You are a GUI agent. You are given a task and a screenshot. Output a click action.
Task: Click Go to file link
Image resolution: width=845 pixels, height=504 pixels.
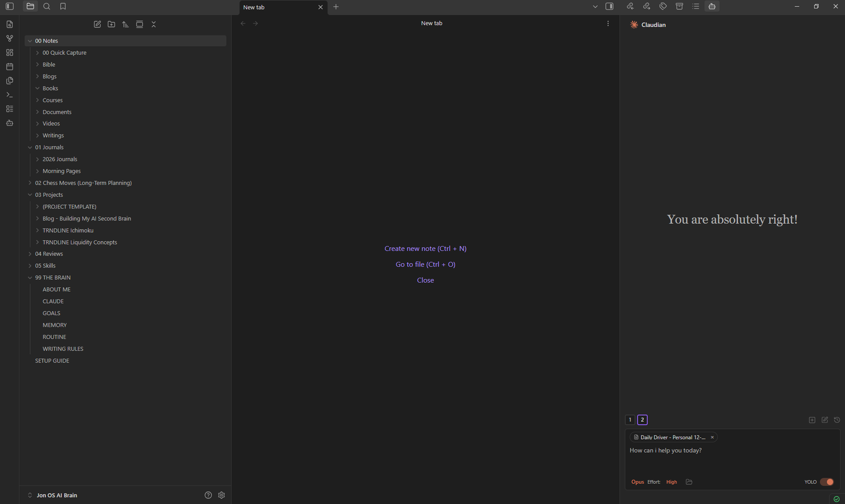click(x=425, y=264)
